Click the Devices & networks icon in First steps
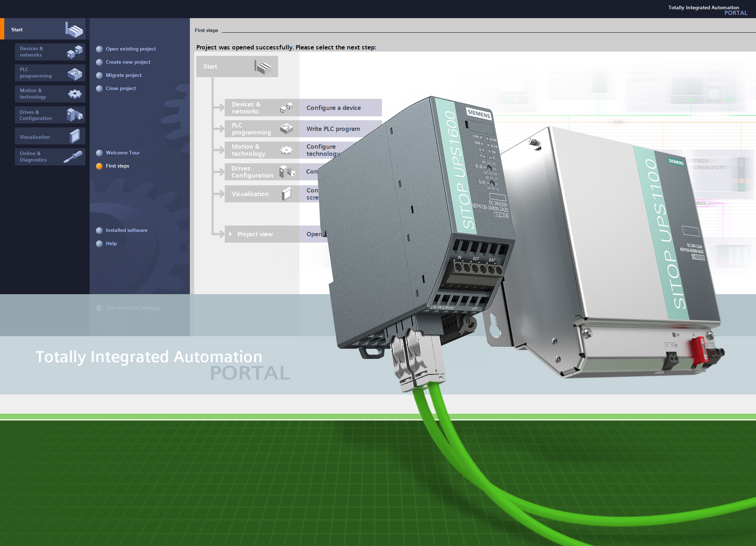756x546 pixels. tap(286, 107)
